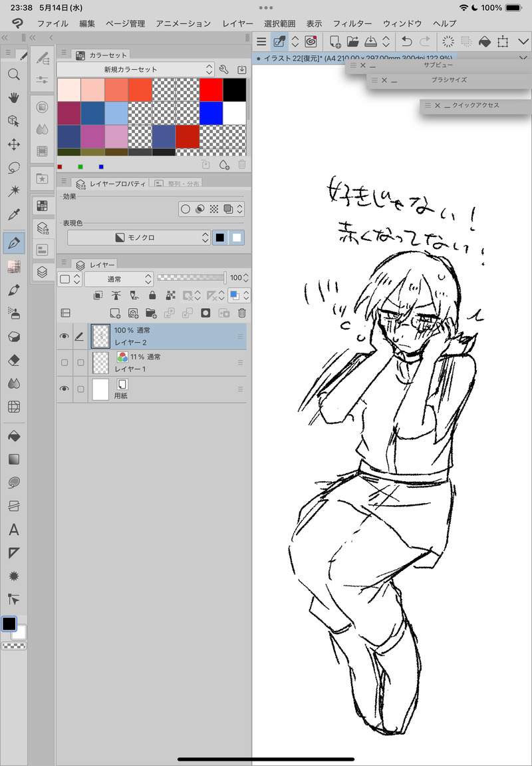
Task: Open モノクロ expression color dropdown
Action: (x=139, y=238)
